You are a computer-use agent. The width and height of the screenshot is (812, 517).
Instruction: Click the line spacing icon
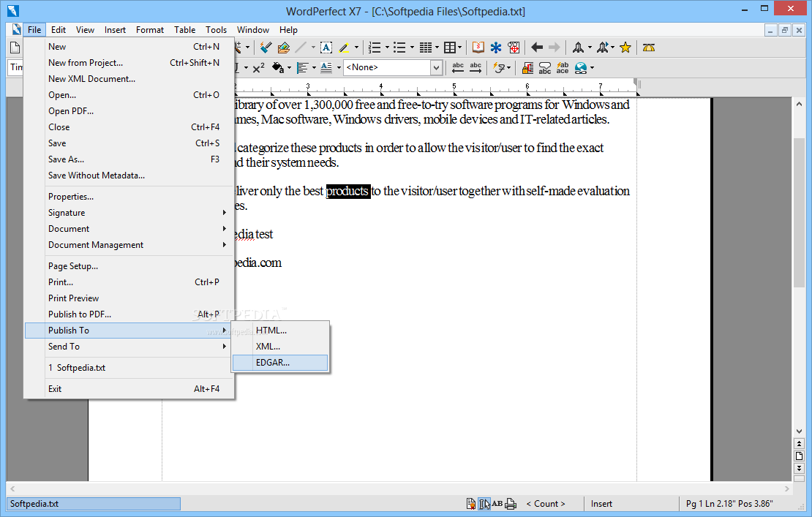pos(326,68)
